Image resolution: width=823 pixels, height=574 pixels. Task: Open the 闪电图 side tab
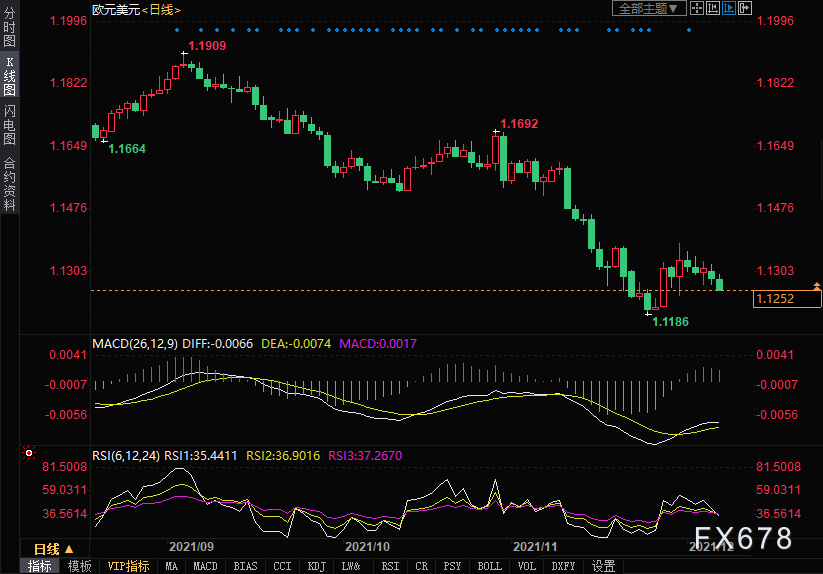[x=9, y=124]
